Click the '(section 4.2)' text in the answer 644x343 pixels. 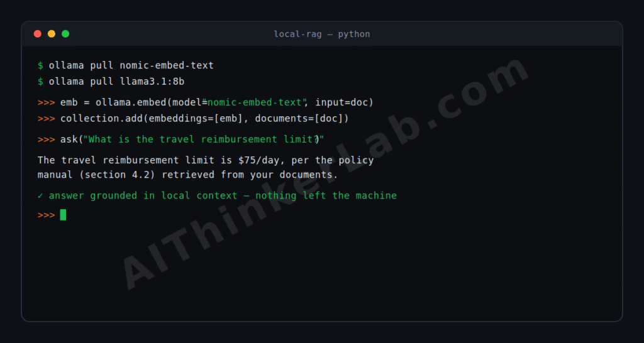[x=117, y=175]
